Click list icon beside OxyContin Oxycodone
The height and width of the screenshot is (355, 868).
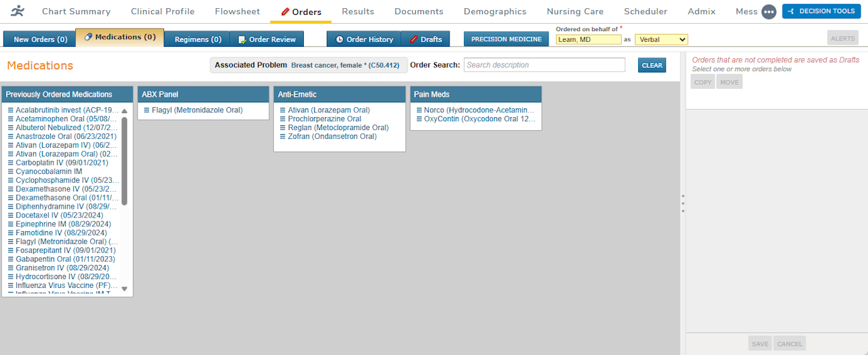419,119
